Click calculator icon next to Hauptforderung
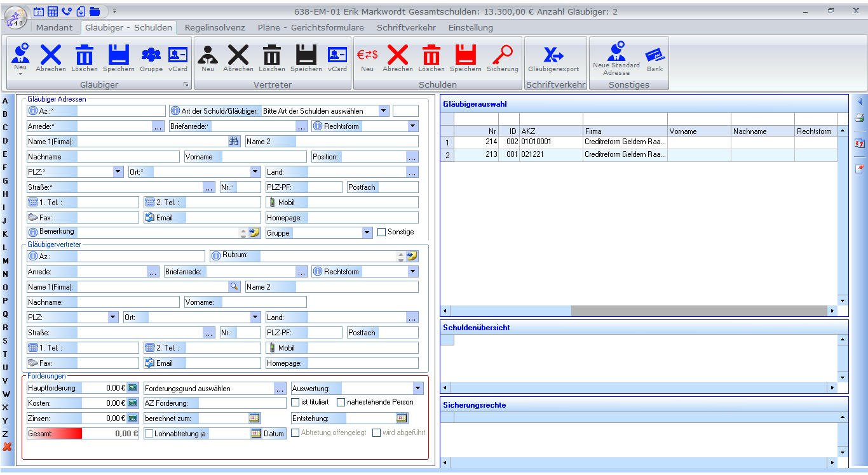The width and height of the screenshot is (868, 475). 132,387
